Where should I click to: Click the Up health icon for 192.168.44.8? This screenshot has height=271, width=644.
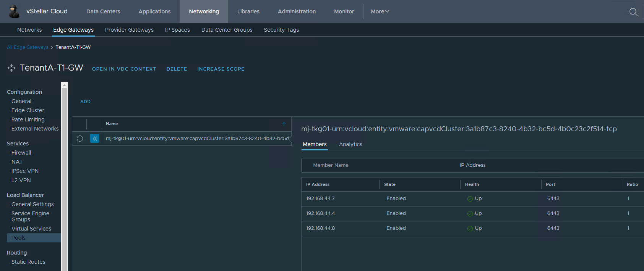point(470,229)
